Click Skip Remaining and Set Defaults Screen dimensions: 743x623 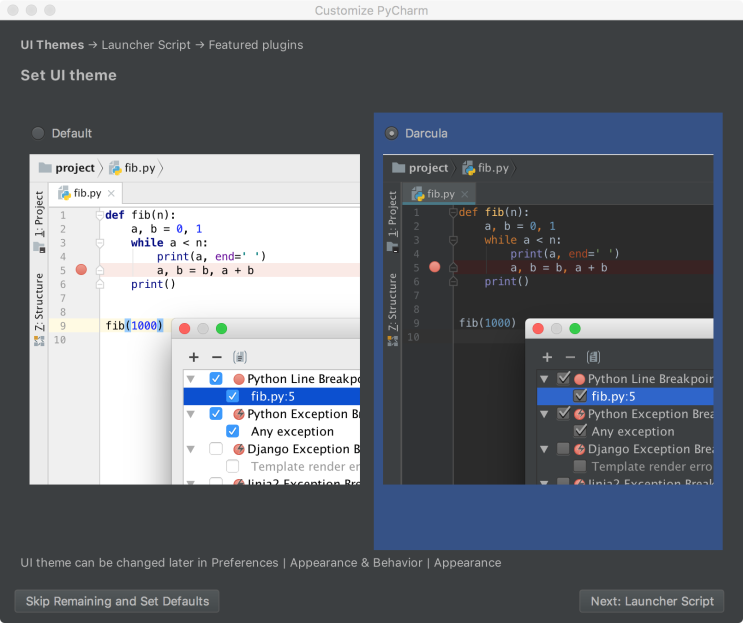click(117, 601)
